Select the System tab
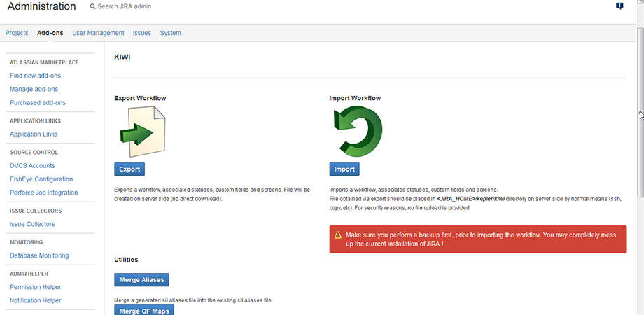 (170, 33)
